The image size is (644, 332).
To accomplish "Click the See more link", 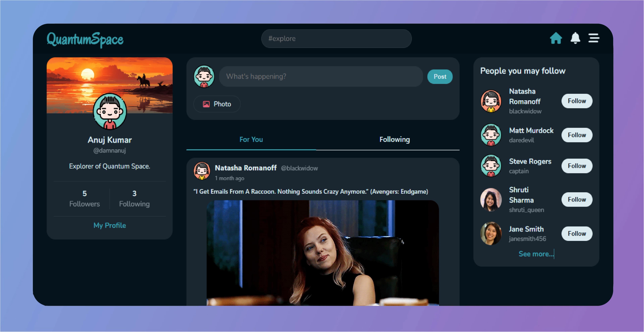I will pos(536,254).
